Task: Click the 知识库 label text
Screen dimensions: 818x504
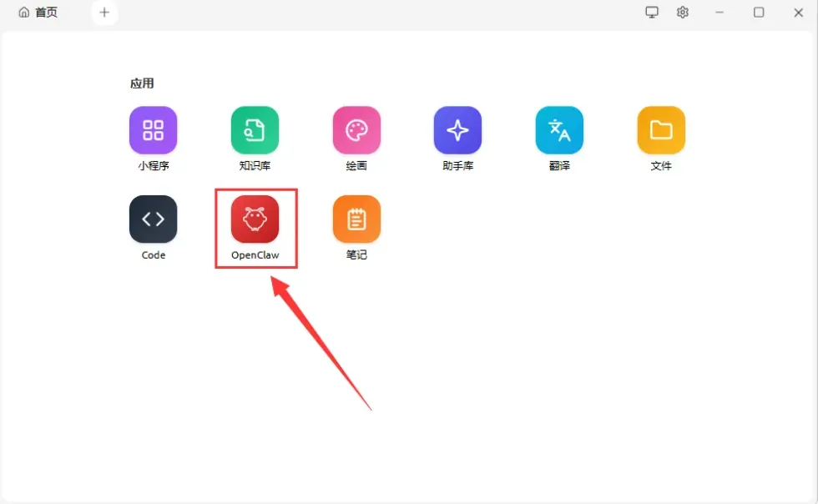Action: (x=255, y=166)
